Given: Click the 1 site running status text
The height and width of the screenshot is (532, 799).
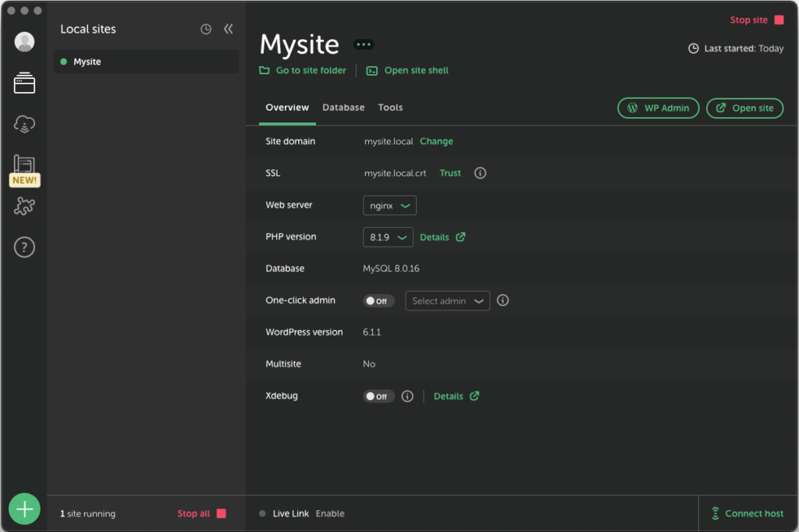Looking at the screenshot, I should pos(87,513).
